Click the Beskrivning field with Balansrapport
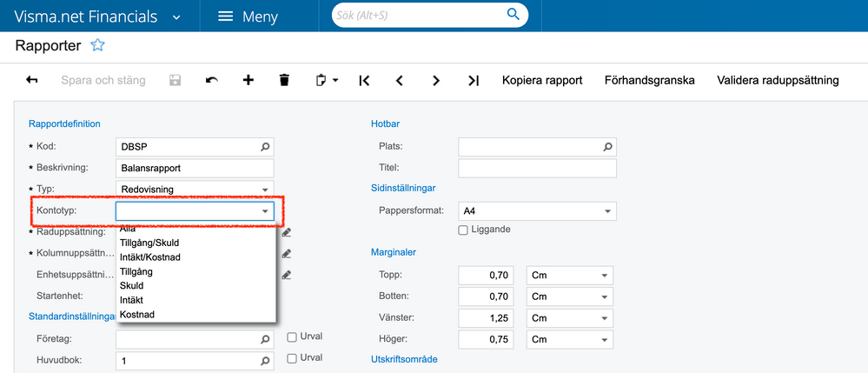868x373 pixels. (x=195, y=168)
